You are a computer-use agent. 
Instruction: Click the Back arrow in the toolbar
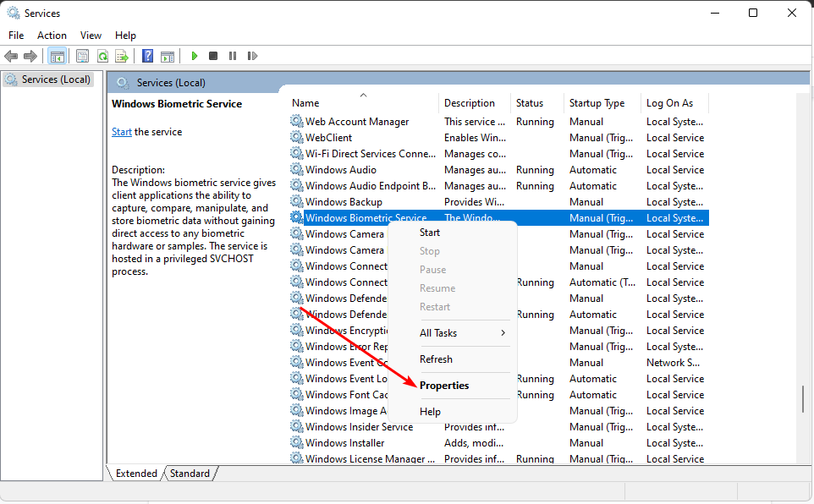coord(11,56)
